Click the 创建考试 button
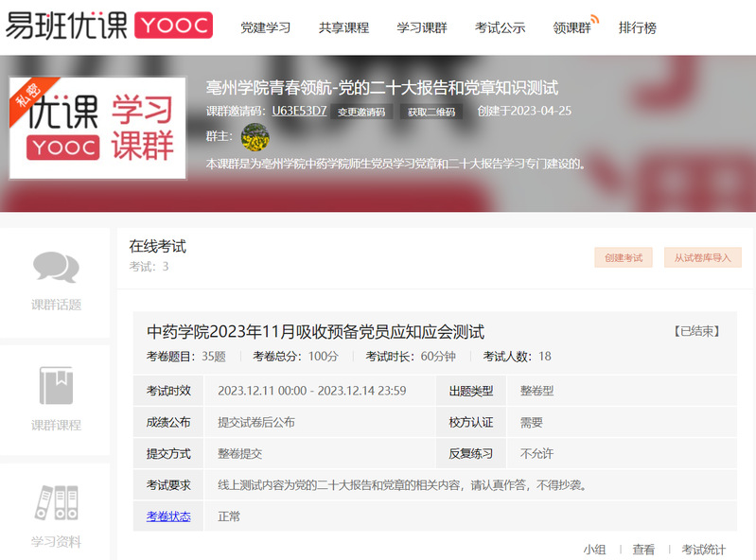Viewport: 756px width, 560px height. (624, 258)
